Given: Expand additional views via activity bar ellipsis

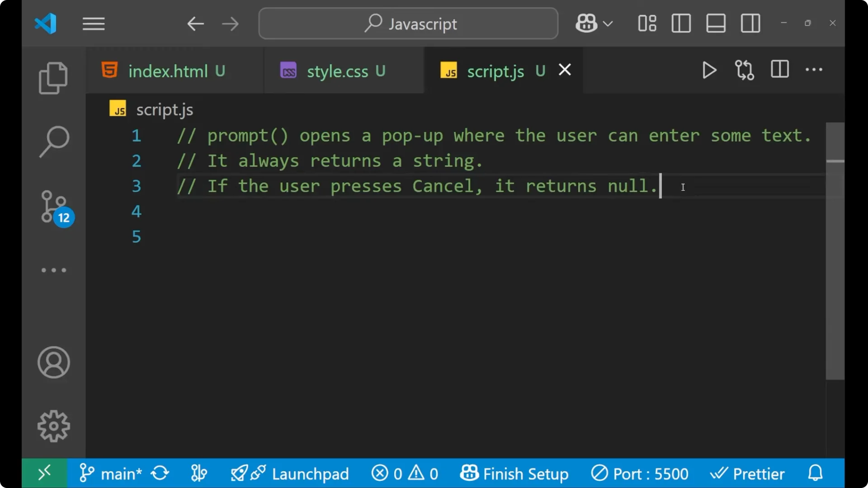Looking at the screenshot, I should point(54,270).
